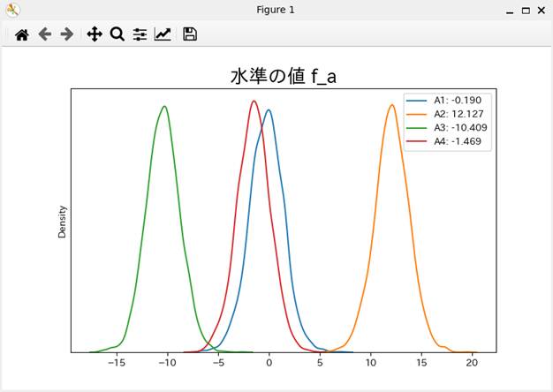The height and width of the screenshot is (392, 553).
Task: Select the A1: -0.190 legend entry
Action: tap(455, 101)
